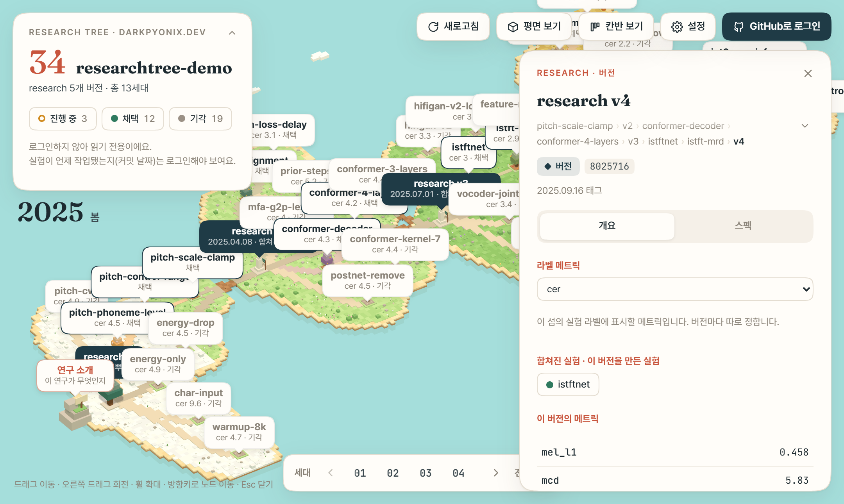The width and height of the screenshot is (844, 504).
Task: Open the istftnet node label on map
Action: (468, 152)
